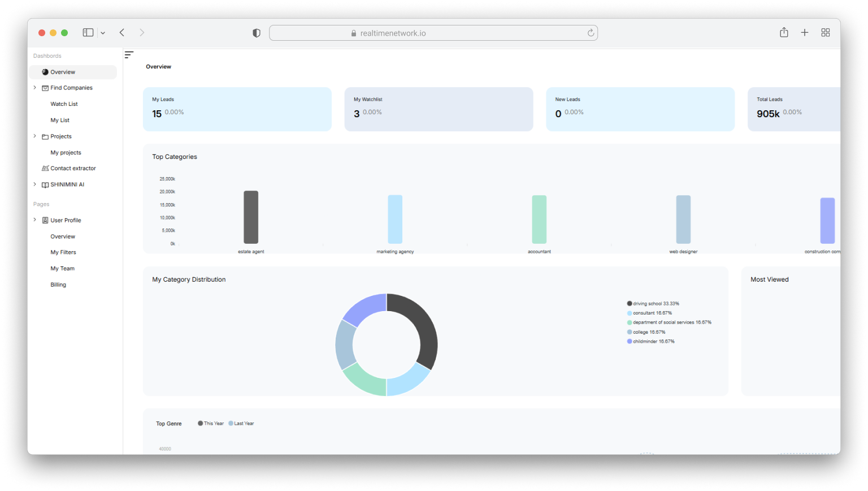Go to the Billing page
This screenshot has width=868, height=491.
pos(58,285)
